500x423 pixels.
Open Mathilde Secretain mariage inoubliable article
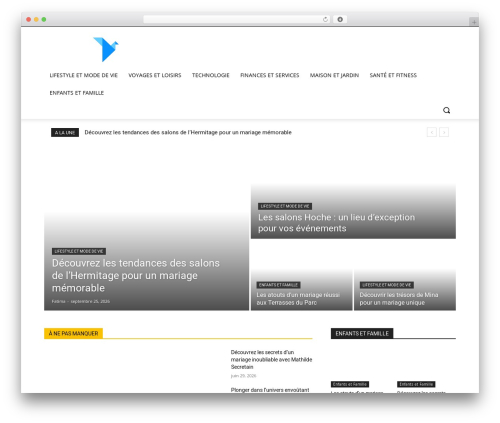(x=271, y=359)
